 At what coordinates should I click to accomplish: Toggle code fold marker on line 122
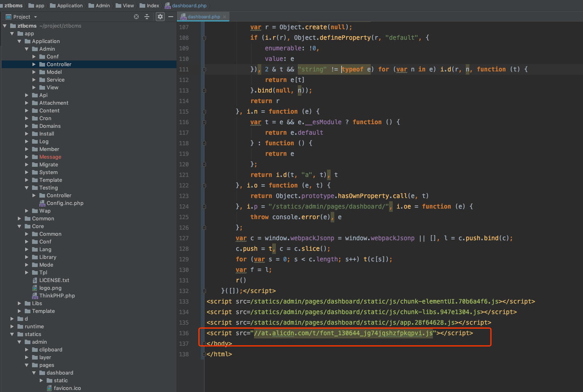[204, 185]
